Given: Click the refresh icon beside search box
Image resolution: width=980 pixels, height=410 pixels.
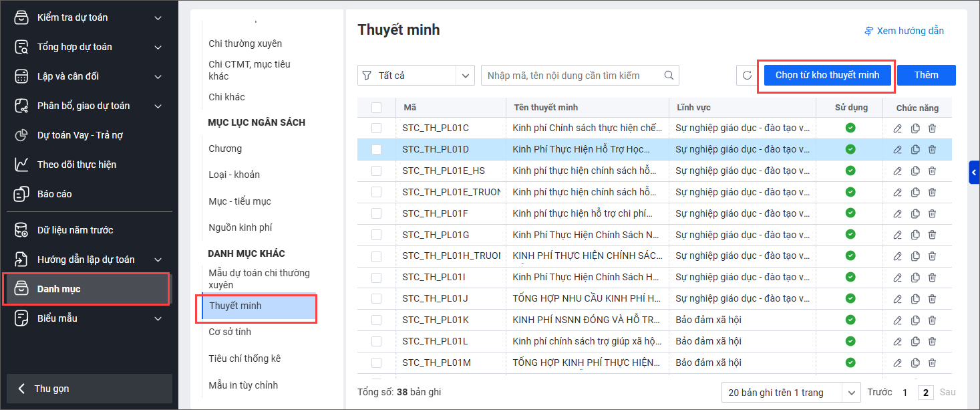Looking at the screenshot, I should (x=747, y=76).
